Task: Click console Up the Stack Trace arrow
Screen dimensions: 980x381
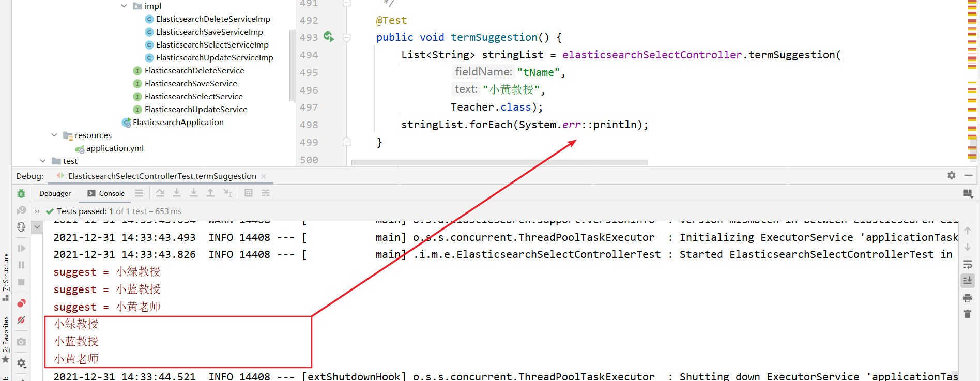Action: click(968, 231)
